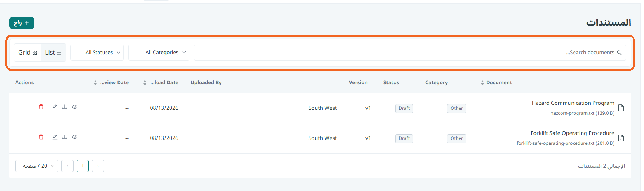Delete the Hazard Communication Program document

coord(41,107)
